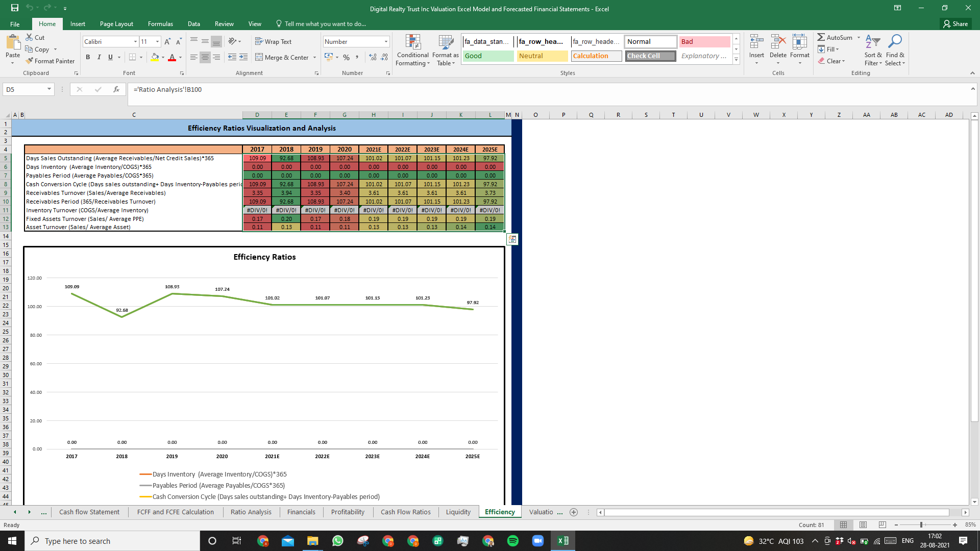Click the Tell me what you want field

pyautogui.click(x=321, y=24)
